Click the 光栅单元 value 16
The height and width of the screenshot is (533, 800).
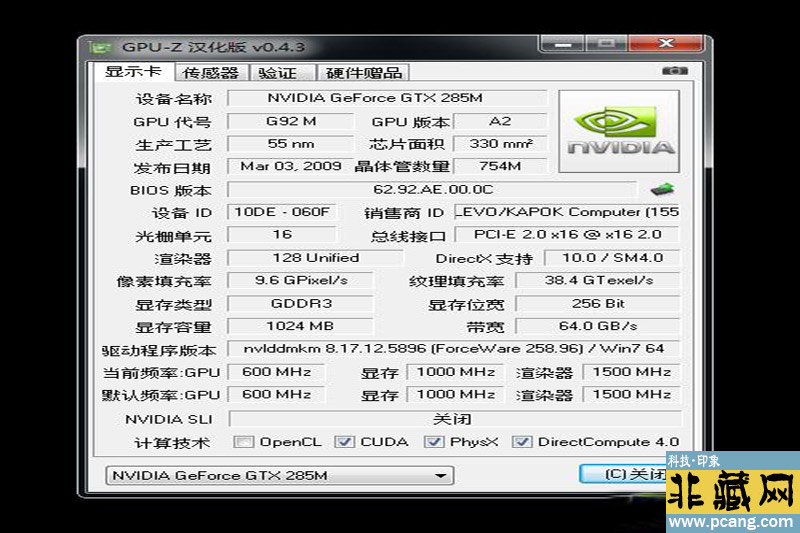pos(282,235)
